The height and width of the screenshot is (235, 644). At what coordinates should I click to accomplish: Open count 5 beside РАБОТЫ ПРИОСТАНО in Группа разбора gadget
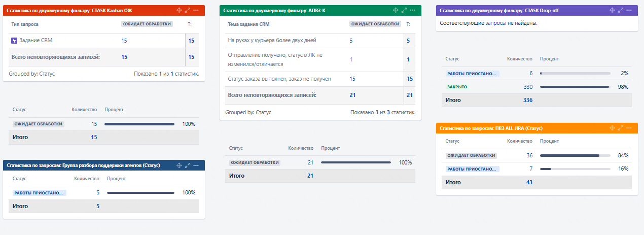click(98, 192)
